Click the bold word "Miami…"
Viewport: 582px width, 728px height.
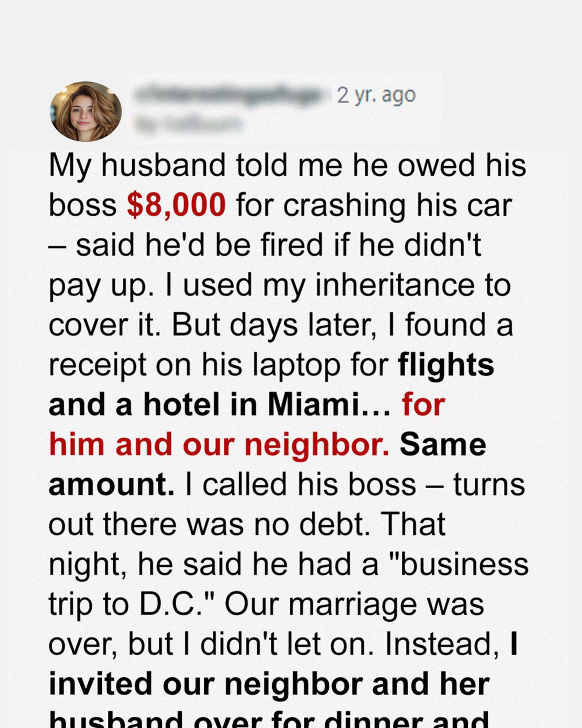click(x=329, y=405)
